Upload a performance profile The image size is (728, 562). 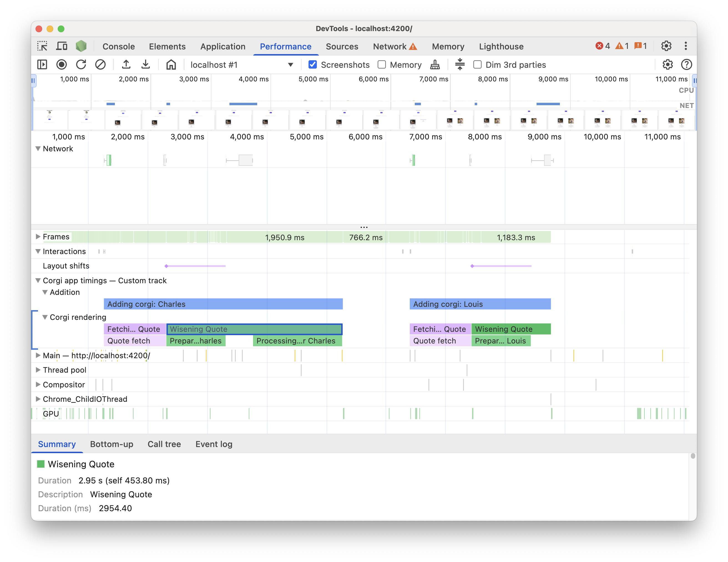click(126, 64)
